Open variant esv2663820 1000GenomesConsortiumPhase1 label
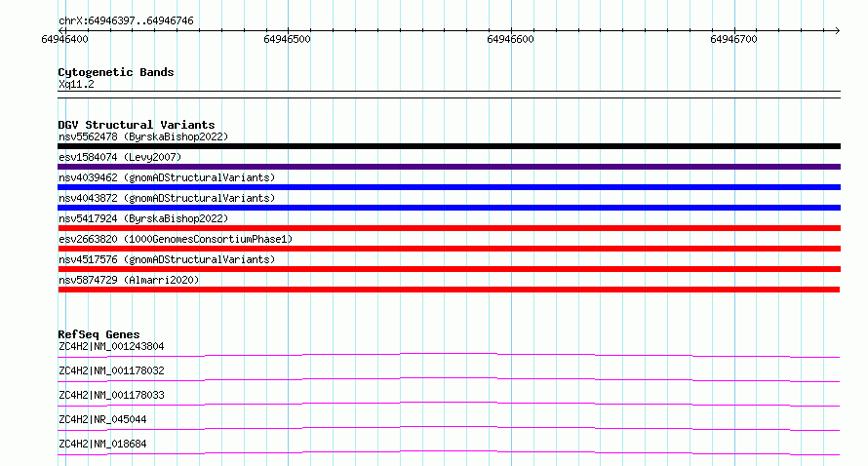 tap(176, 239)
